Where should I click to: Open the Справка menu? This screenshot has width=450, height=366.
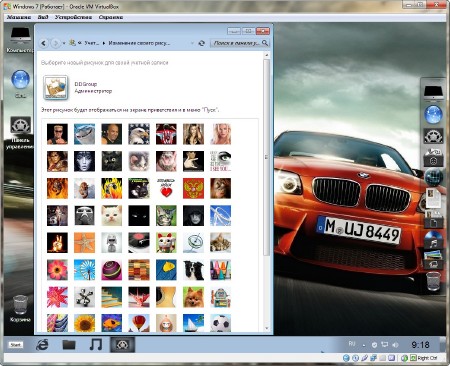111,17
